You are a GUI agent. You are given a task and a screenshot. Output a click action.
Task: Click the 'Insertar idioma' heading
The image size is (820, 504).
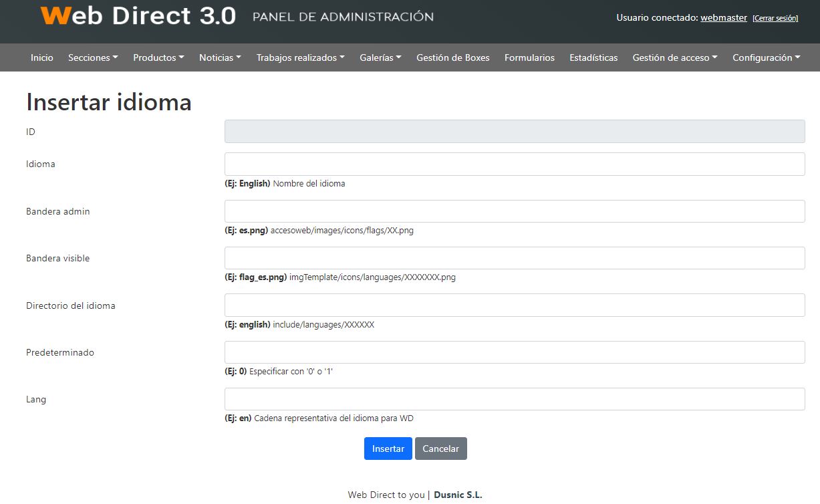109,102
